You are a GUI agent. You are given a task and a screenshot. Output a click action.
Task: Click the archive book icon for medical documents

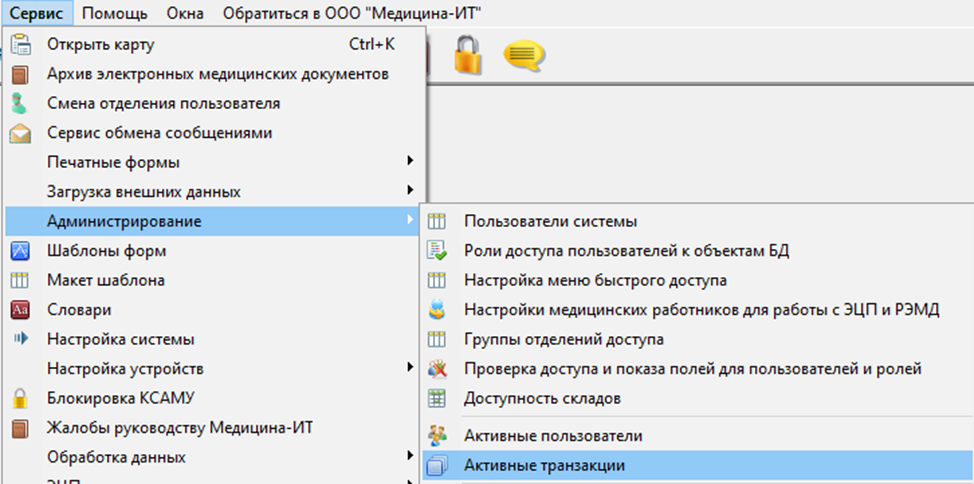(21, 75)
